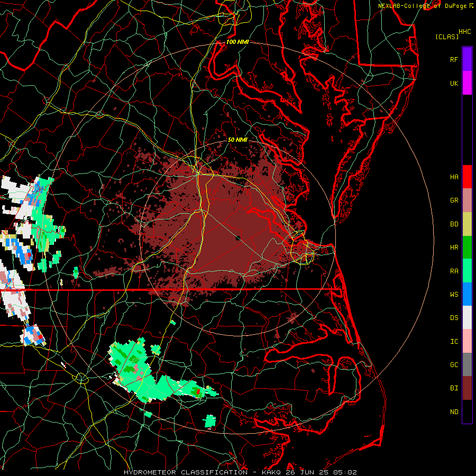476x476 pixels.
Task: Select the GR dusty-pink legend swatch
Action: pos(467,200)
